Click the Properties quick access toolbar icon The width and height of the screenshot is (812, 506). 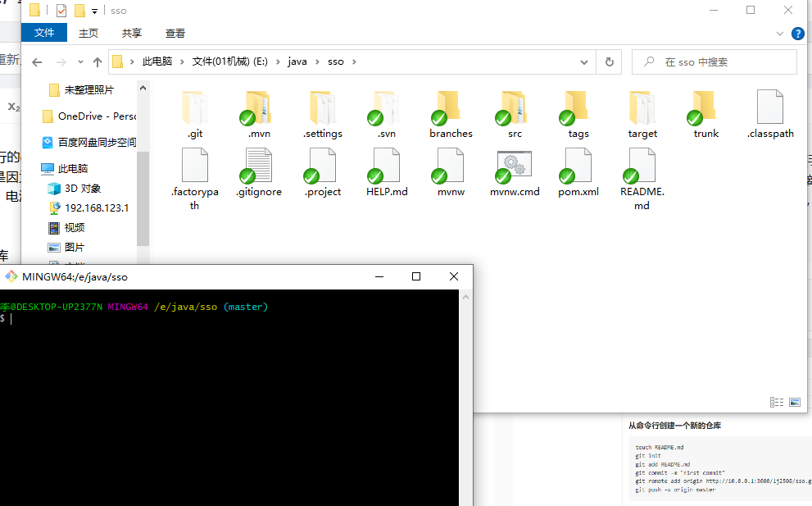pos(61,11)
